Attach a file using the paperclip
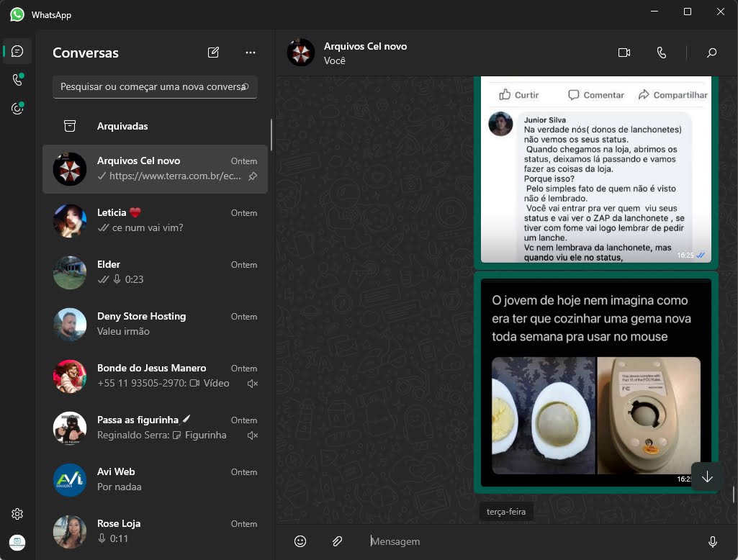Image resolution: width=738 pixels, height=560 pixels. [x=337, y=541]
